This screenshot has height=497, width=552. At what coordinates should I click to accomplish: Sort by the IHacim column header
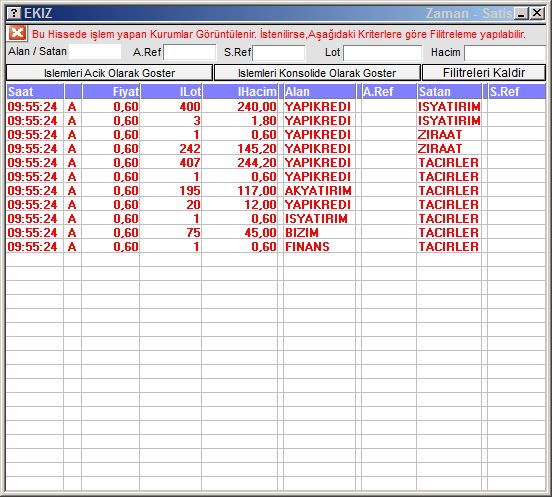tap(240, 92)
